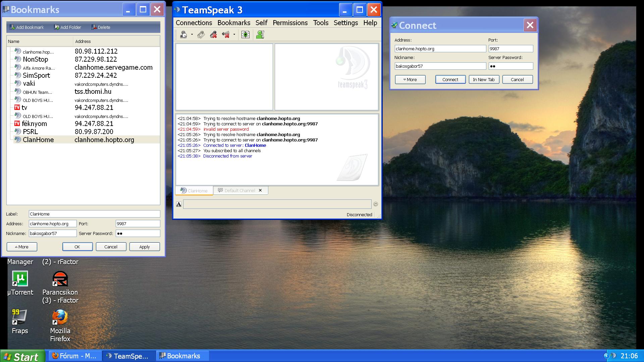Toggle Mute Microphone toolbar icon
Image resolution: width=644 pixels, height=362 pixels.
[213, 35]
